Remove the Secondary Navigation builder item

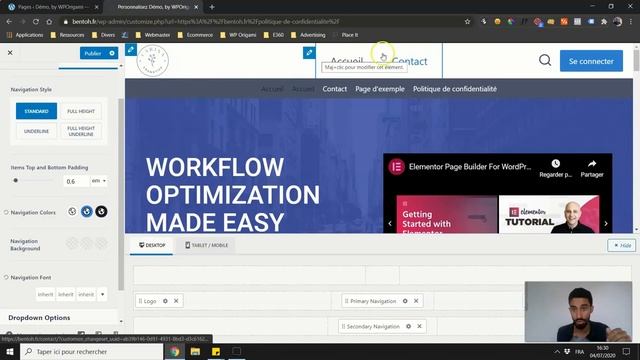419,326
